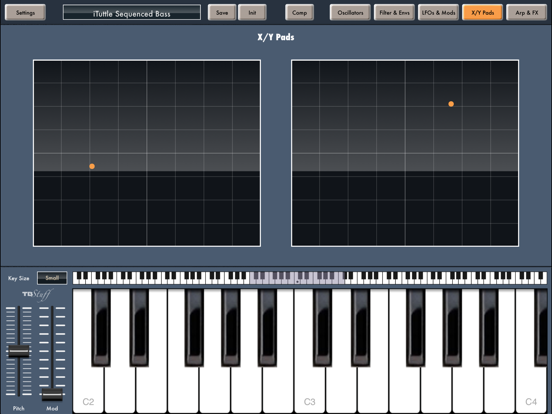Play the C#3 black key
This screenshot has width=552, height=414.
[322, 327]
